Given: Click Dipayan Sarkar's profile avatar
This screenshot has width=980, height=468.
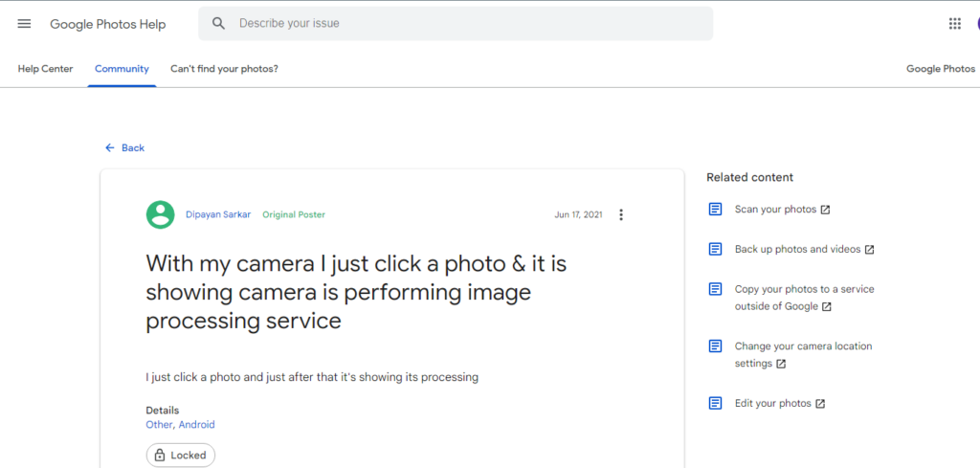Looking at the screenshot, I should 160,214.
